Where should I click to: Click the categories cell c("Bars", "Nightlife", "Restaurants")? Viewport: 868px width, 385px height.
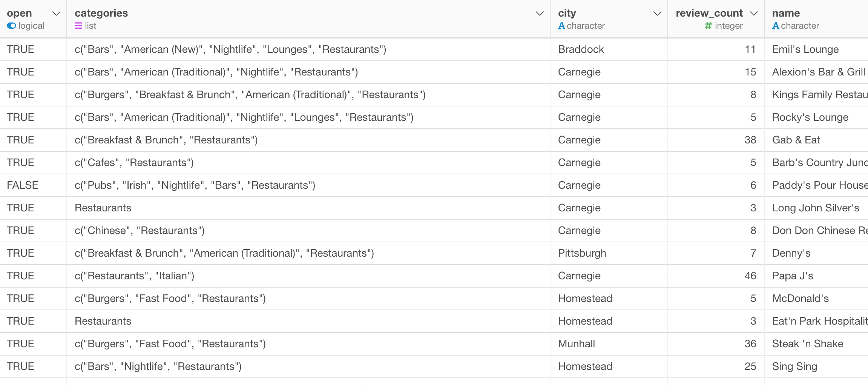pyautogui.click(x=308, y=367)
